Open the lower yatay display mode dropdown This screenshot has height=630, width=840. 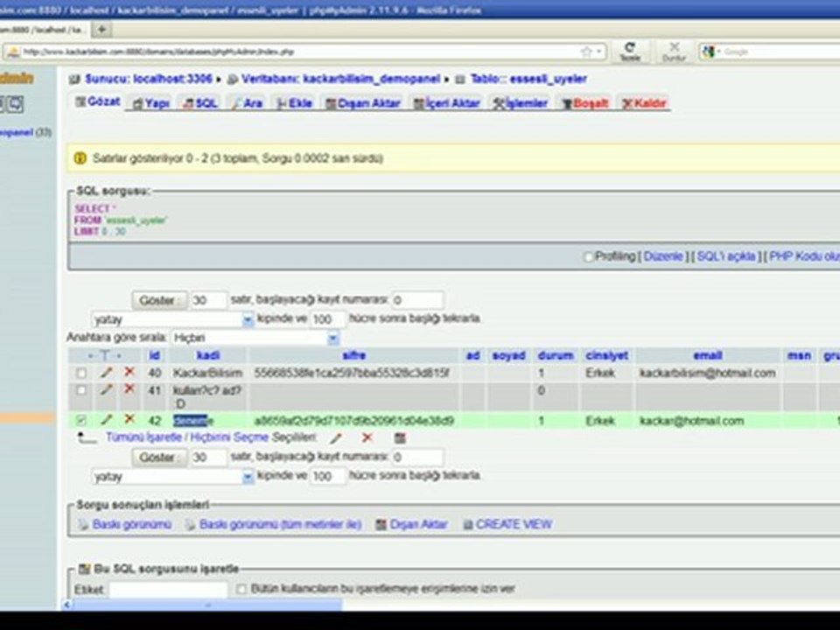172,477
